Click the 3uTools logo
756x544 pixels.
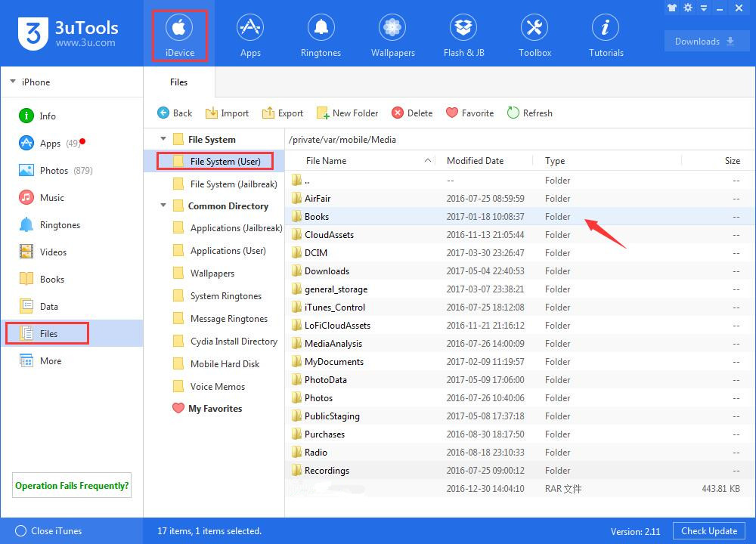point(68,33)
